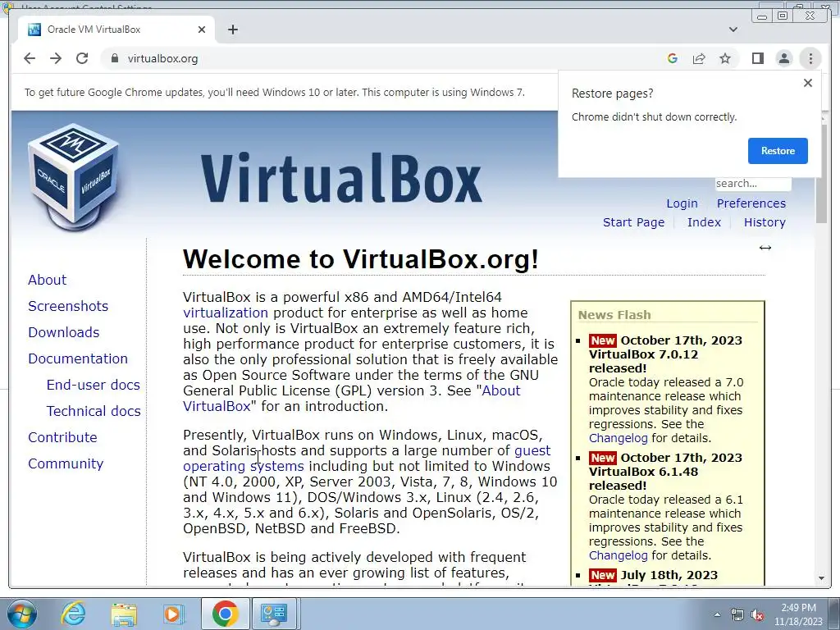This screenshot has height=630, width=840.
Task: Click the News Flash heading
Action: click(x=614, y=315)
